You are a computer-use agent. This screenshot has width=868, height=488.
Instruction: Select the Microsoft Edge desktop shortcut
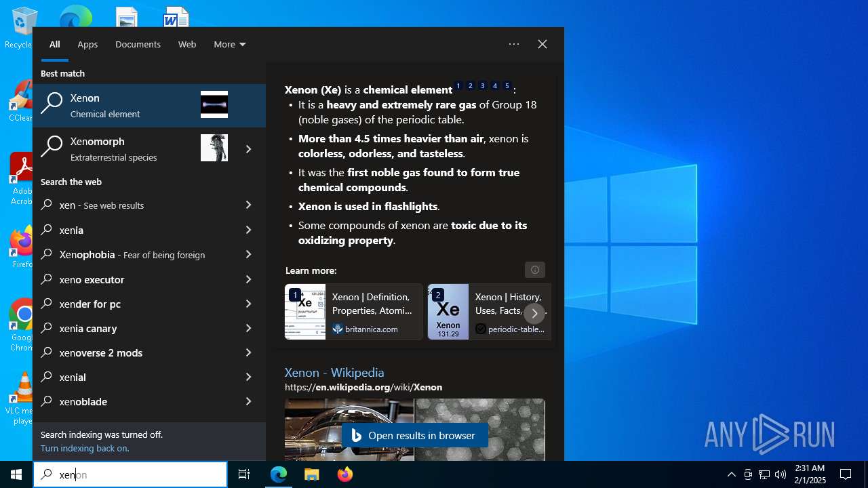click(x=75, y=17)
